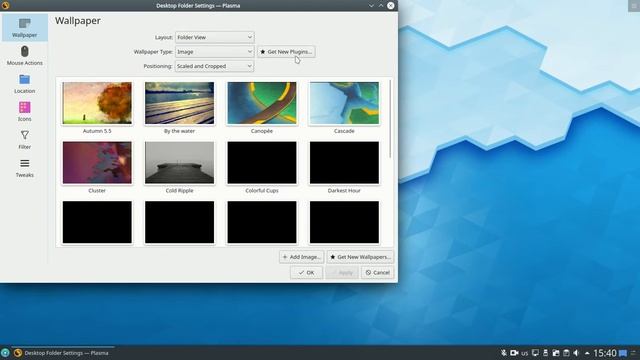The width and height of the screenshot is (640, 360).
Task: Show hidden system tray icons arrow
Action: coord(587,353)
